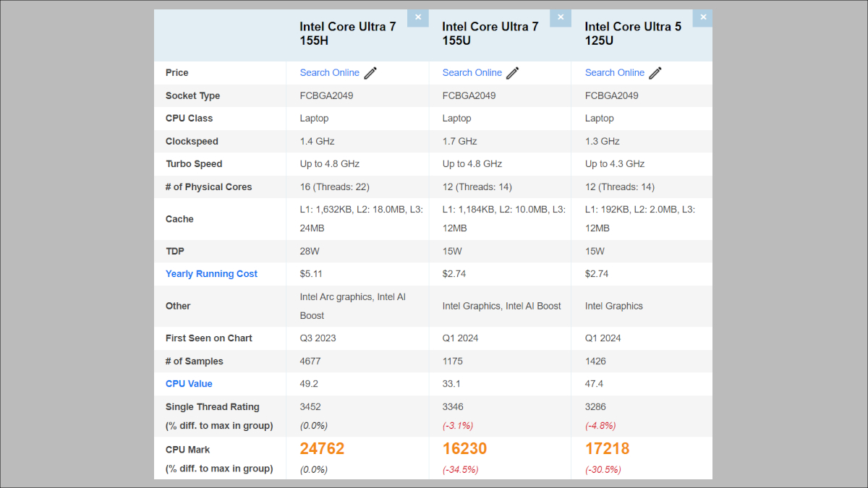Click the Intel Core Ultra 5 125U heading
The image size is (868, 488).
(x=633, y=34)
